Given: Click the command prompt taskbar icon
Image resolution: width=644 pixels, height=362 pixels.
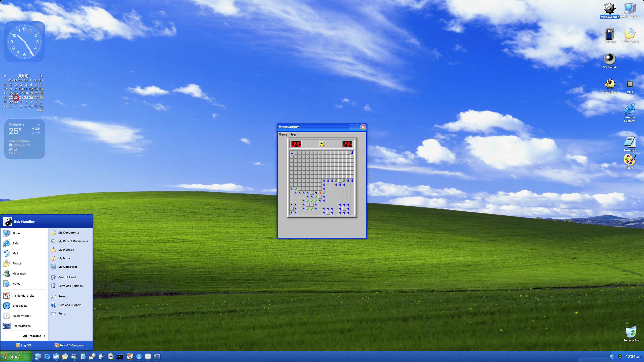Looking at the screenshot, I should point(120,356).
